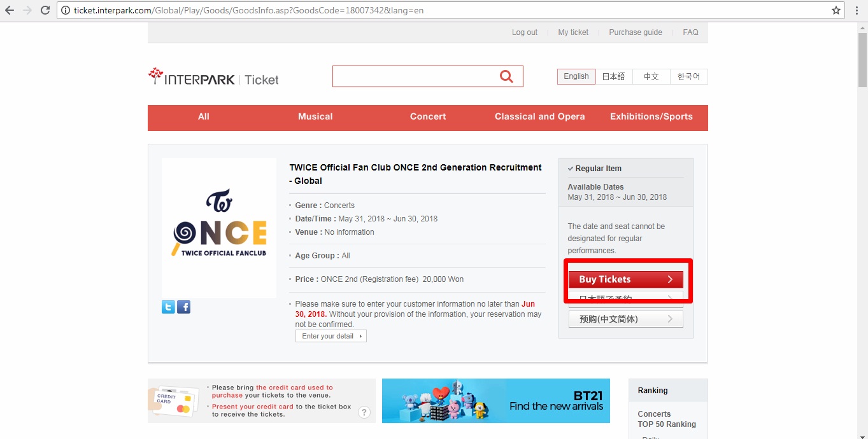Bookmark this page with the star icon

(836, 10)
